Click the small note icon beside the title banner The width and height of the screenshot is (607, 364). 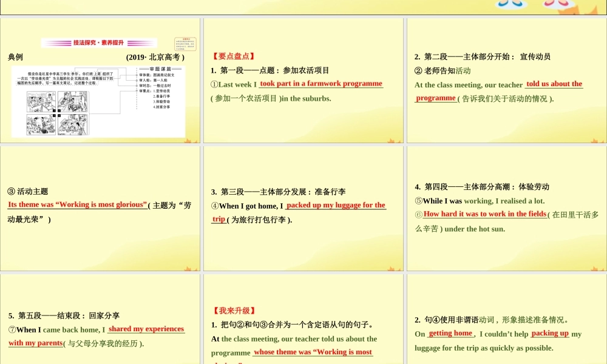(x=185, y=44)
